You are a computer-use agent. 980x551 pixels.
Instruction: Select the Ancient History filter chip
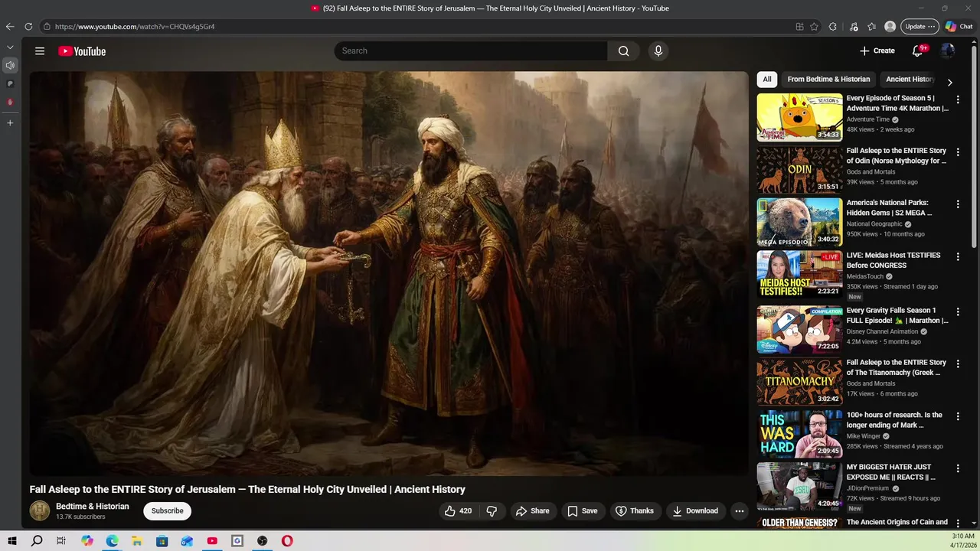click(910, 79)
